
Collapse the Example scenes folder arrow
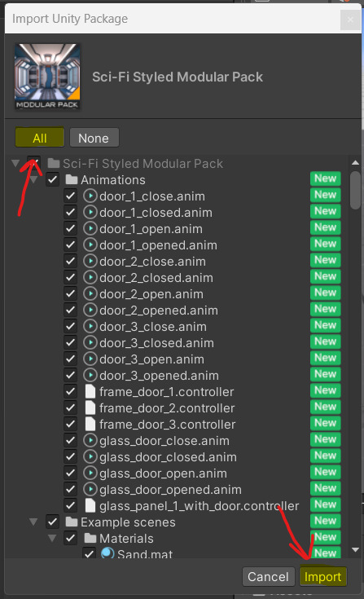(x=33, y=522)
